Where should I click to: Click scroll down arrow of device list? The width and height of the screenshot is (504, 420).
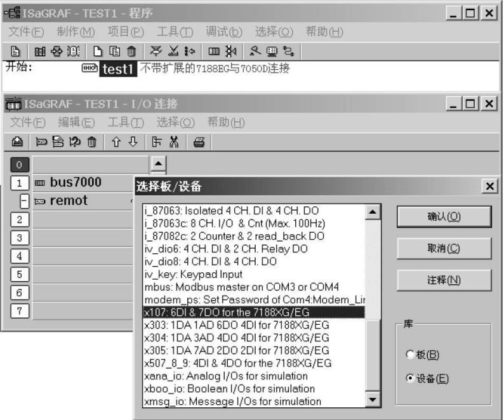(x=373, y=400)
